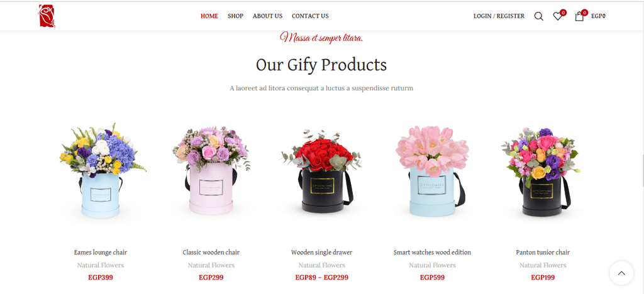Open the Classic wooden chair product title
Screen dimensions: 644x294
tap(211, 252)
